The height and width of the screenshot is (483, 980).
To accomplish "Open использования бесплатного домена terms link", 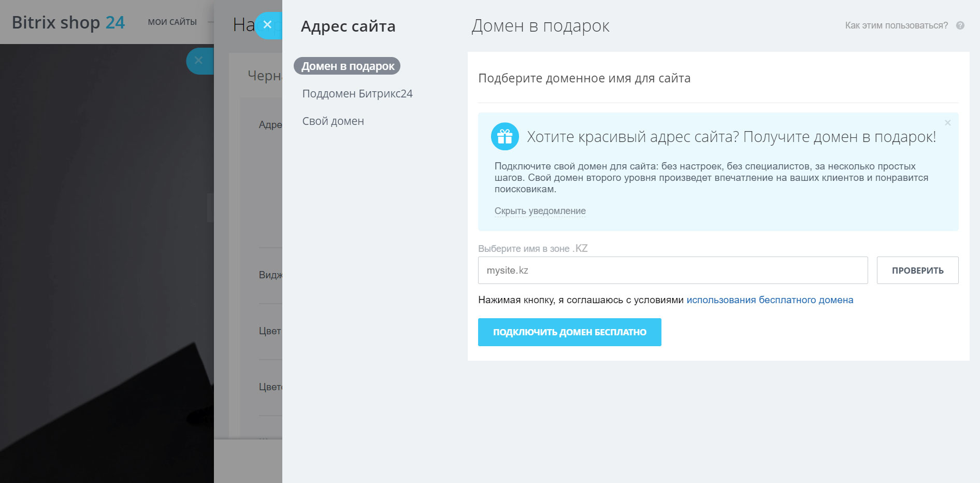I will [x=770, y=300].
